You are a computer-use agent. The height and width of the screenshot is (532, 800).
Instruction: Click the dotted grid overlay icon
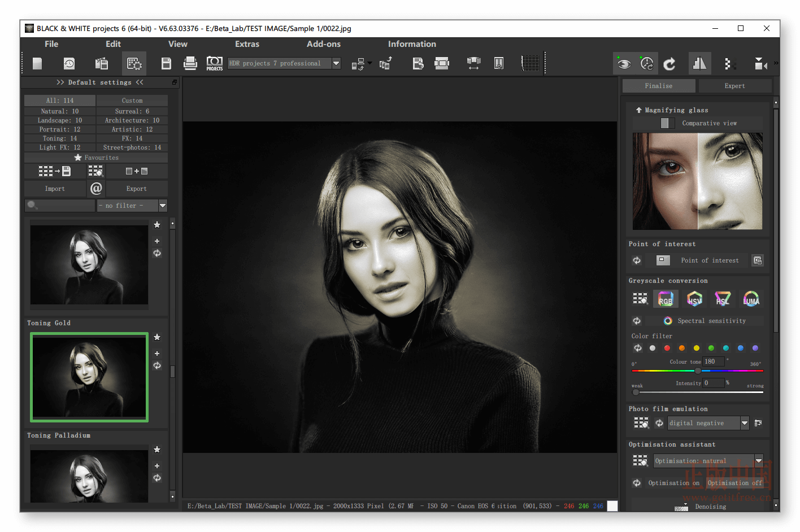pyautogui.click(x=530, y=64)
